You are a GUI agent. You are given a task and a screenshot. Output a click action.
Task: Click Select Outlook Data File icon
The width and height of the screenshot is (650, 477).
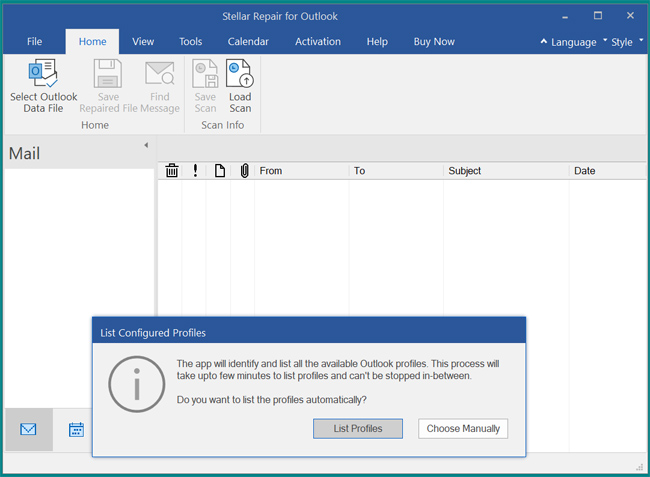point(43,73)
